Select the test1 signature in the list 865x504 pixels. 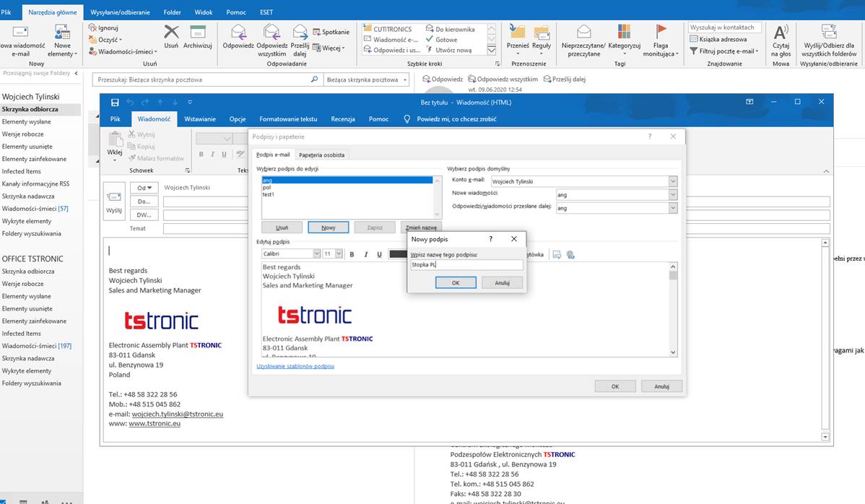tap(268, 194)
